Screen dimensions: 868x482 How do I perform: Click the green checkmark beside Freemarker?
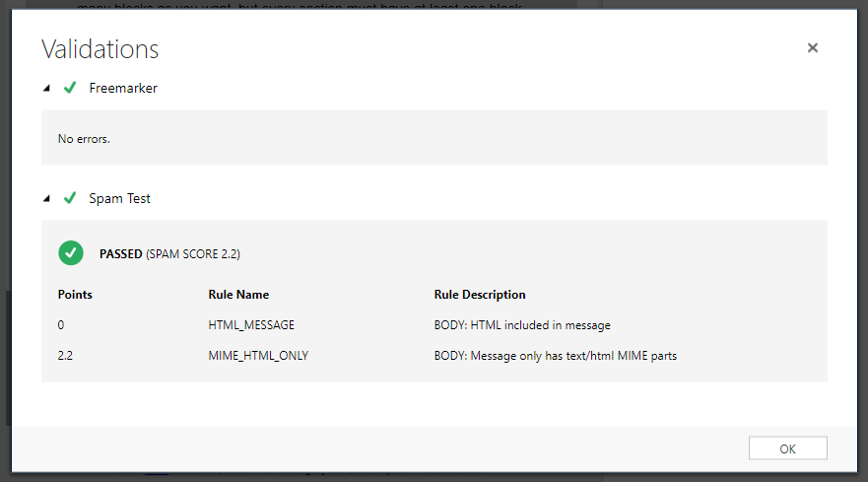(70, 88)
